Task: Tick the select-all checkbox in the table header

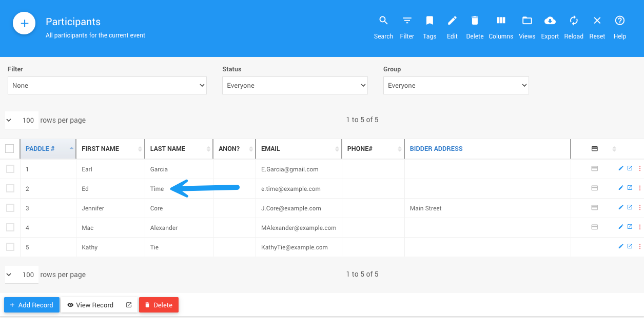Action: pyautogui.click(x=10, y=149)
